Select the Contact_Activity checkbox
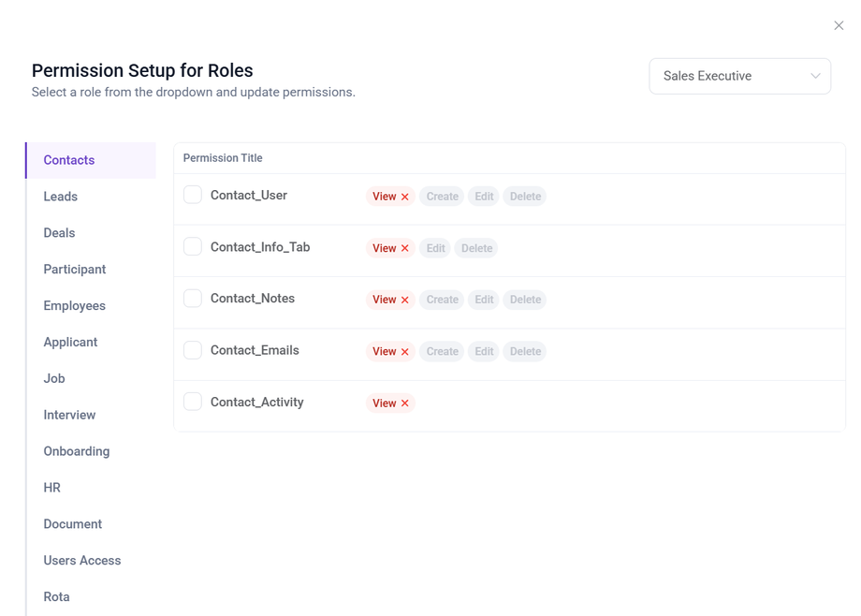 tap(193, 402)
